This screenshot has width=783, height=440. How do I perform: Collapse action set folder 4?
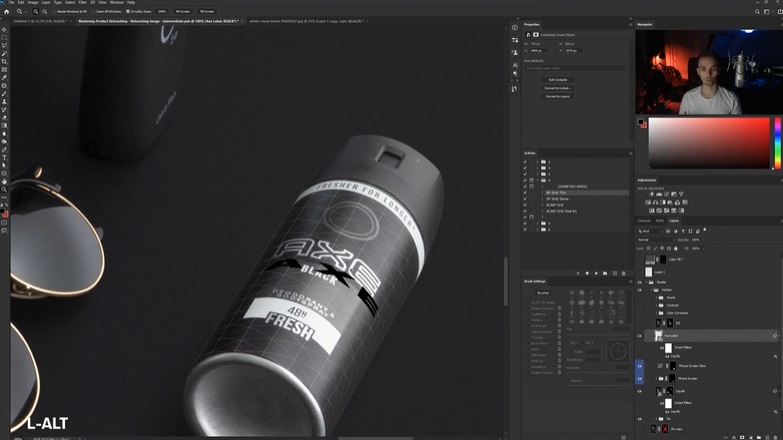[x=537, y=180]
